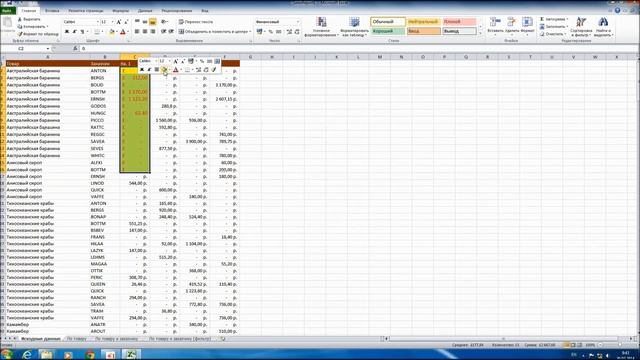640x360 pixels.
Task: Click the insert function fx icon
Action: coord(75,48)
